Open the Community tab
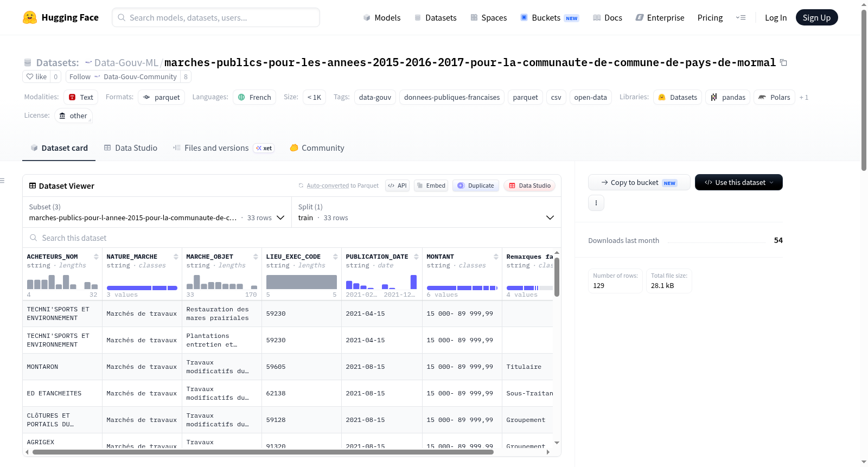 pyautogui.click(x=317, y=148)
